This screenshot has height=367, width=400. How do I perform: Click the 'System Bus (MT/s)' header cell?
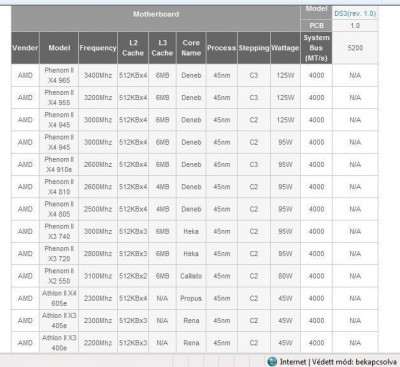pos(316,48)
